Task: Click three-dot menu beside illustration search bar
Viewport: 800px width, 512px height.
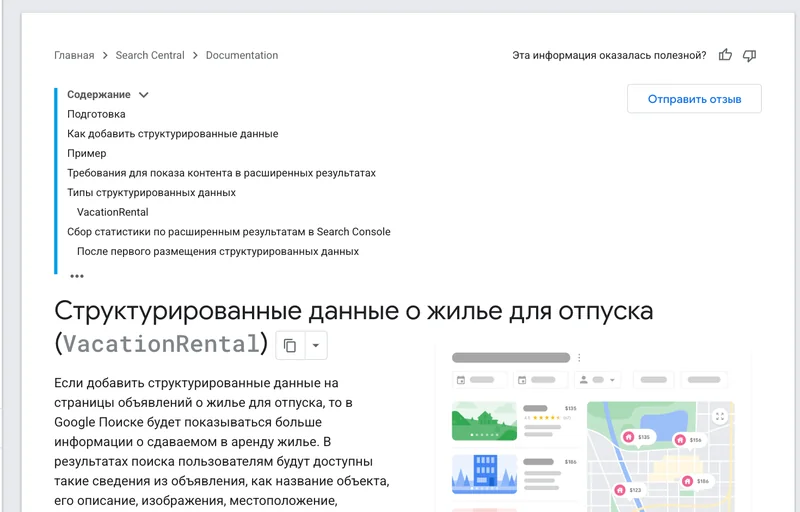Action: pyautogui.click(x=579, y=357)
